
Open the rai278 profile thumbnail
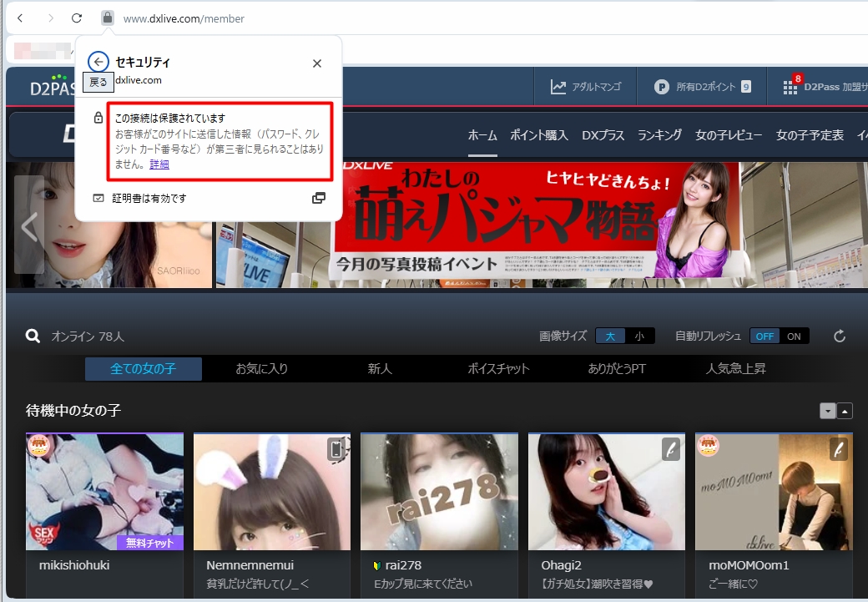[x=439, y=492]
